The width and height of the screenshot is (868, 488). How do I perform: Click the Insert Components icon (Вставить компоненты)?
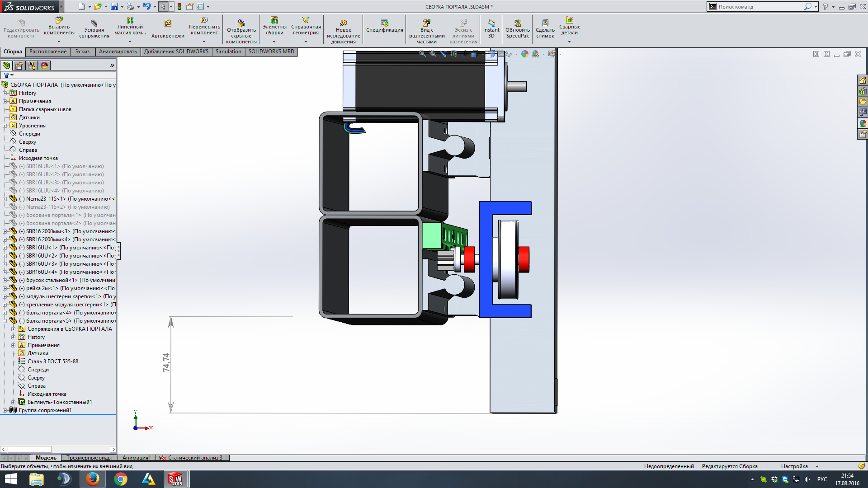tap(59, 21)
